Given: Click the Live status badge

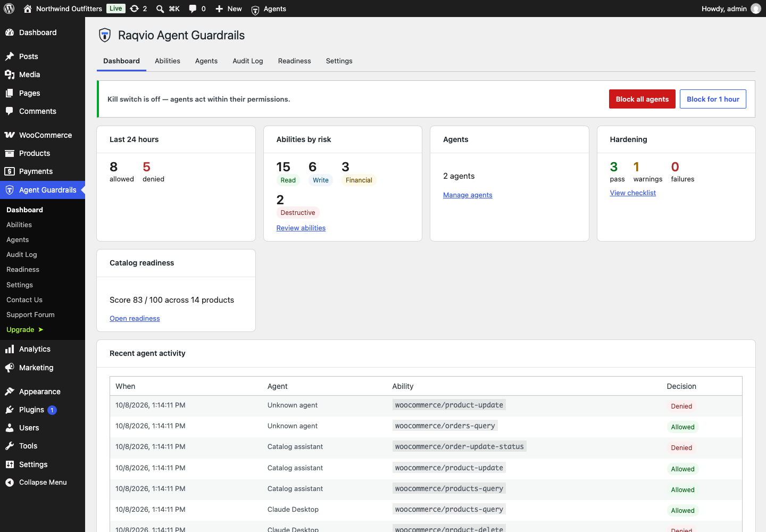Looking at the screenshot, I should [115, 9].
